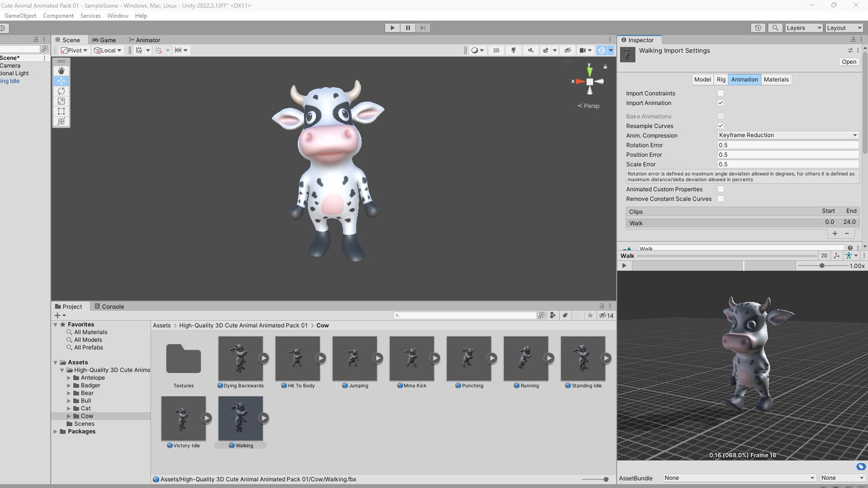The image size is (868, 488).
Task: Open the Console tab
Action: (x=109, y=306)
